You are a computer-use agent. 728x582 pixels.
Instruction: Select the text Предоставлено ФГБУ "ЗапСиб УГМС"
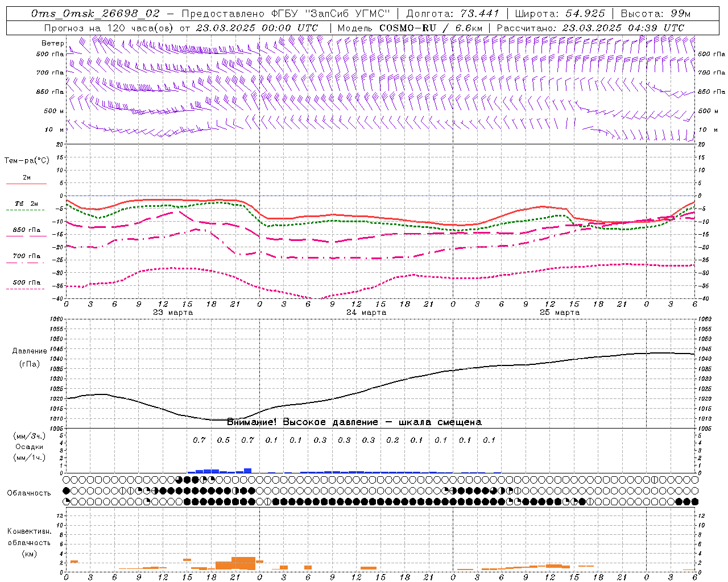286,14
